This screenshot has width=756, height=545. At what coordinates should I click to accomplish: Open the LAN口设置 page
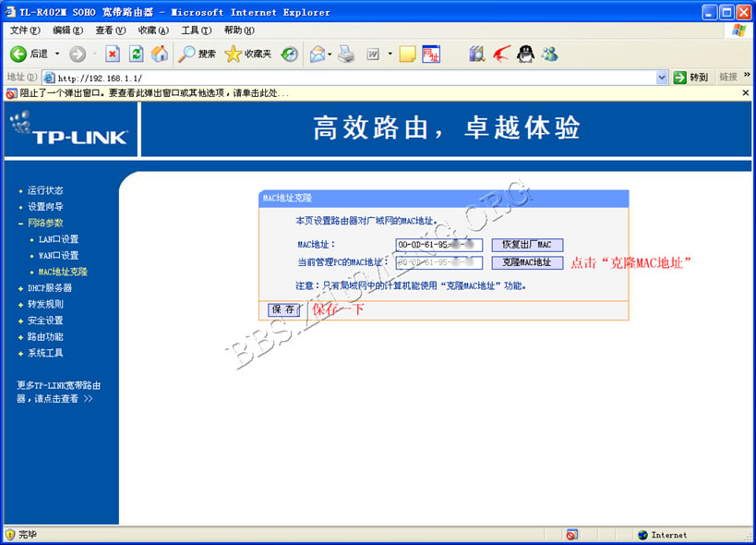point(58,239)
